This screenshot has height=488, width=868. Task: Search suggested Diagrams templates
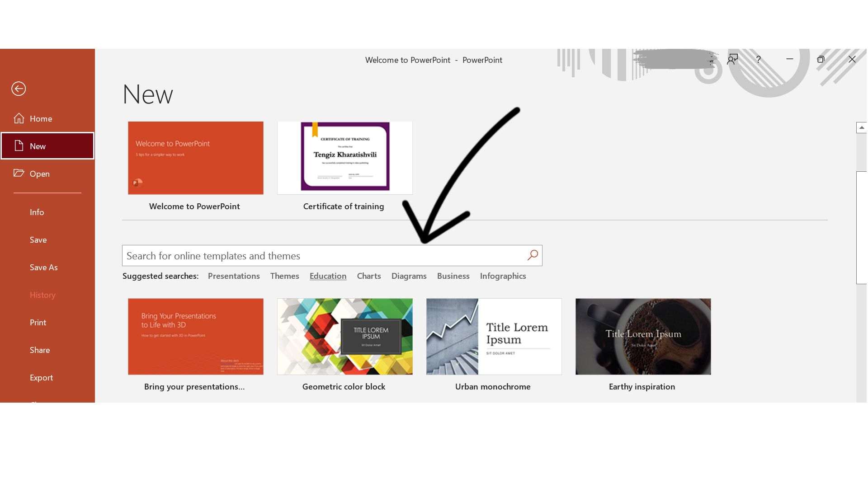(x=409, y=276)
